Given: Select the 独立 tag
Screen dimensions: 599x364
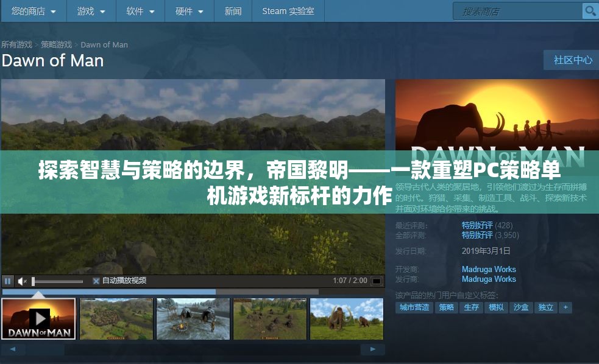Looking at the screenshot, I should pyautogui.click(x=545, y=307).
